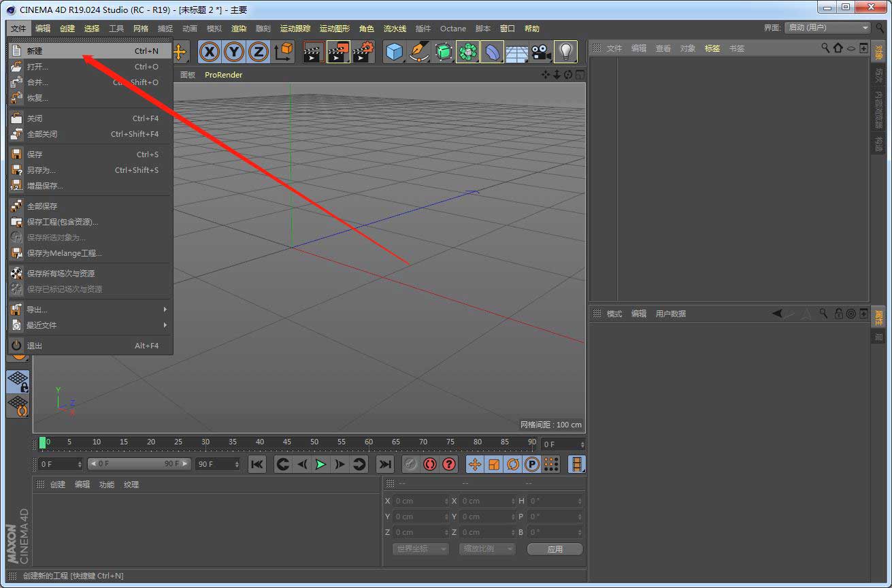Open 纹理 menu in material manager

click(x=131, y=485)
